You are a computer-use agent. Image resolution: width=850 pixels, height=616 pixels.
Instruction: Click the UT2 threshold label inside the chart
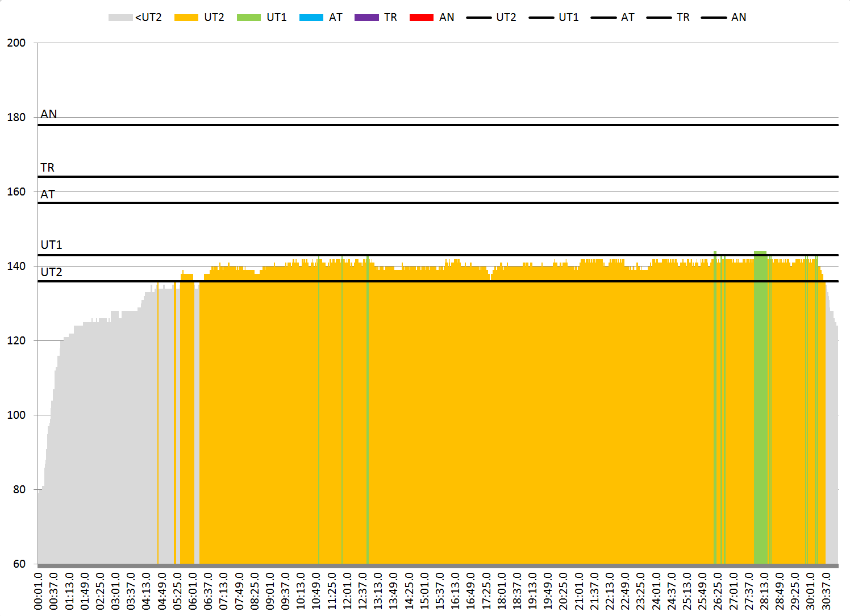pyautogui.click(x=51, y=272)
